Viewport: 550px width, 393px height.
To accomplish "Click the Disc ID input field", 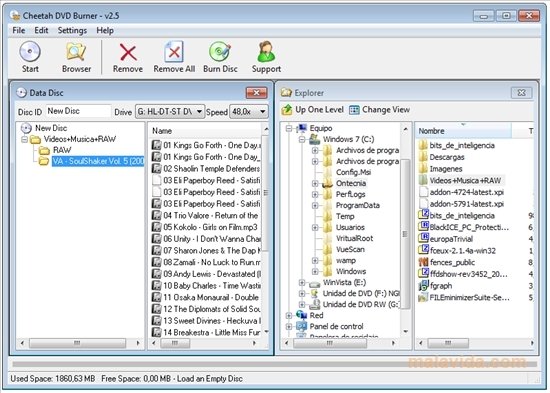I will pos(78,111).
